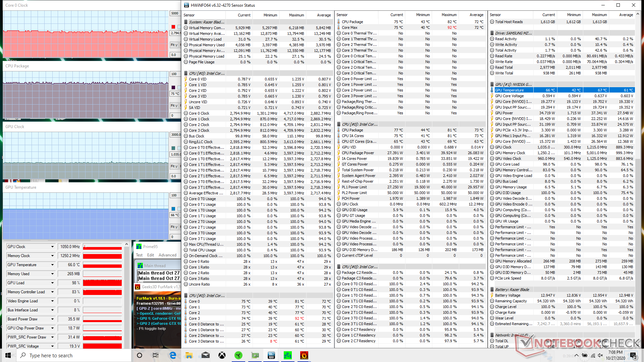Open File Explorer from the taskbar

[x=189, y=355]
